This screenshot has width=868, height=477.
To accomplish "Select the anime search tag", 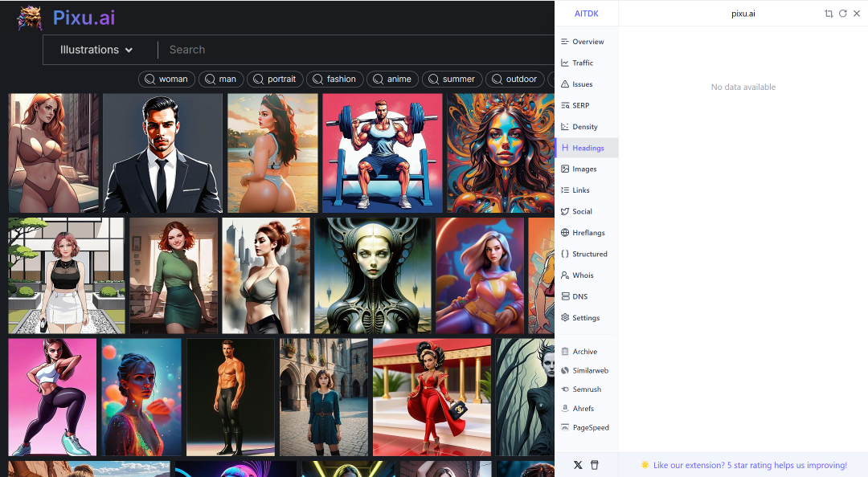I will coord(392,79).
